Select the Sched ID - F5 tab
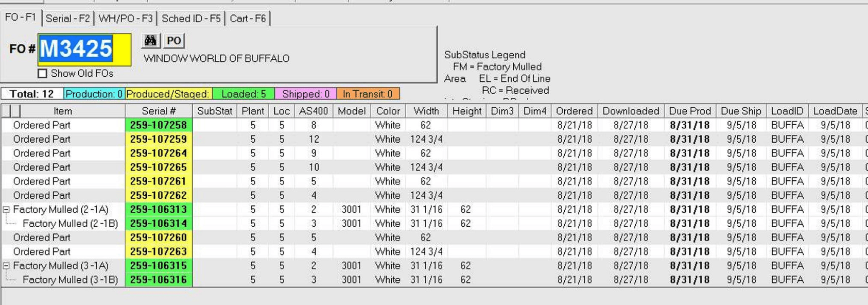This screenshot has height=305, width=868. click(x=191, y=19)
